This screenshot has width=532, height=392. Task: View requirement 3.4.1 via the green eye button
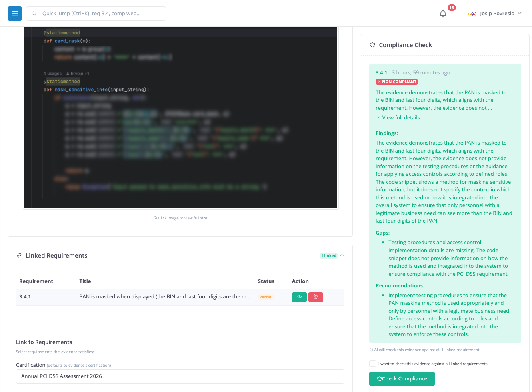point(299,297)
